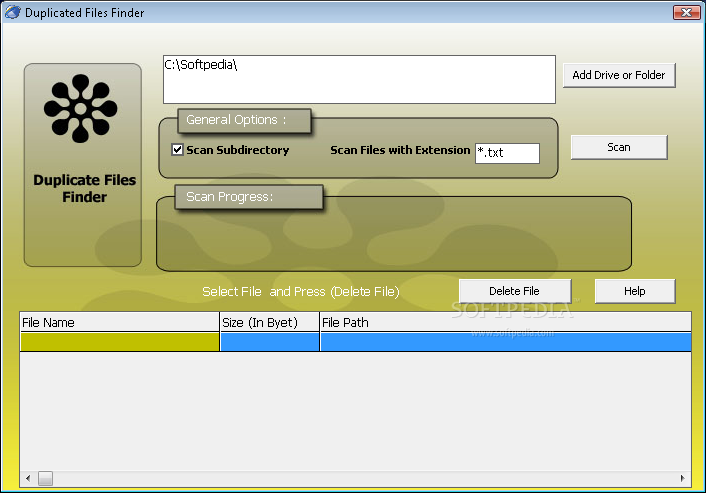Click the File Path column header
Image resolution: width=706 pixels, height=493 pixels.
(x=506, y=322)
